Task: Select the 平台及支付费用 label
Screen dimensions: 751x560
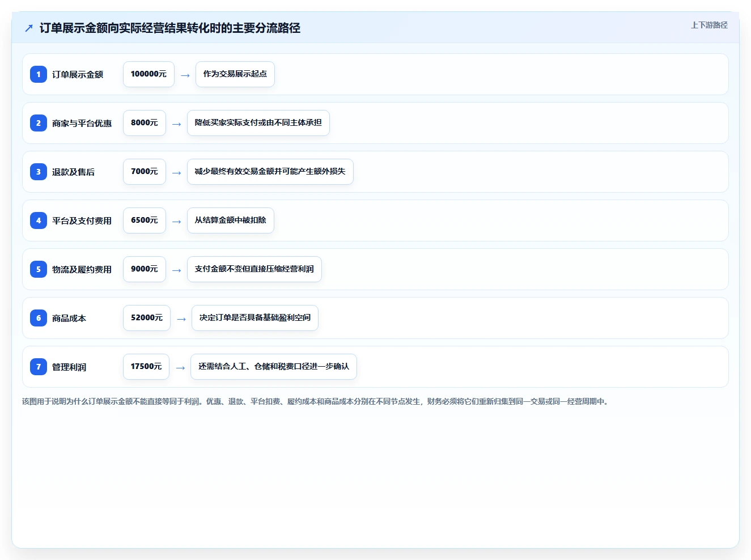Action: [x=82, y=220]
